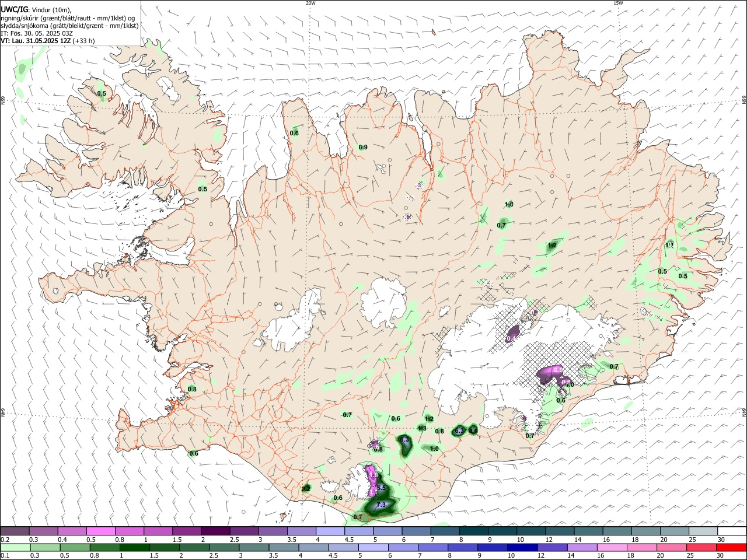The height and width of the screenshot is (560, 747).
Task: Click the 15W longitude label
Action: pyautogui.click(x=617, y=3)
